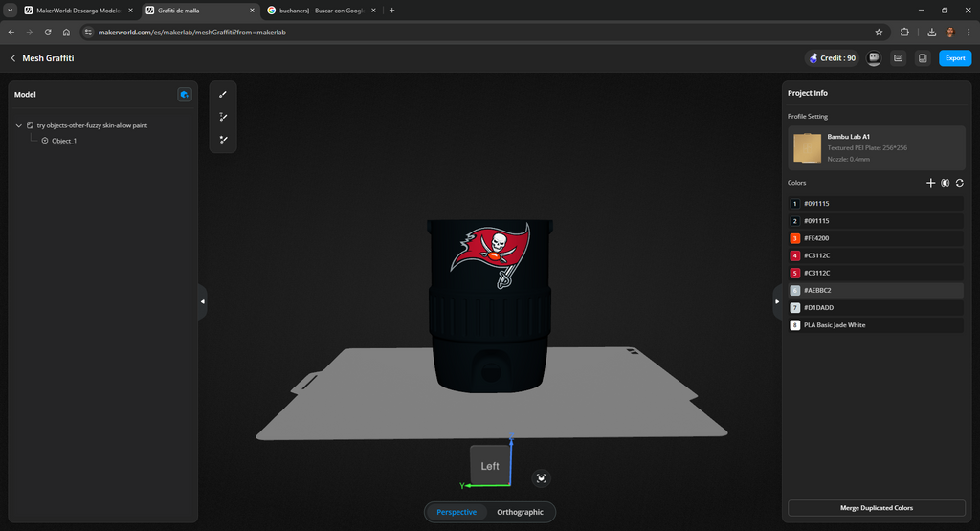This screenshot has width=980, height=531.
Task: Collapse the try objects tree node
Action: tap(19, 125)
